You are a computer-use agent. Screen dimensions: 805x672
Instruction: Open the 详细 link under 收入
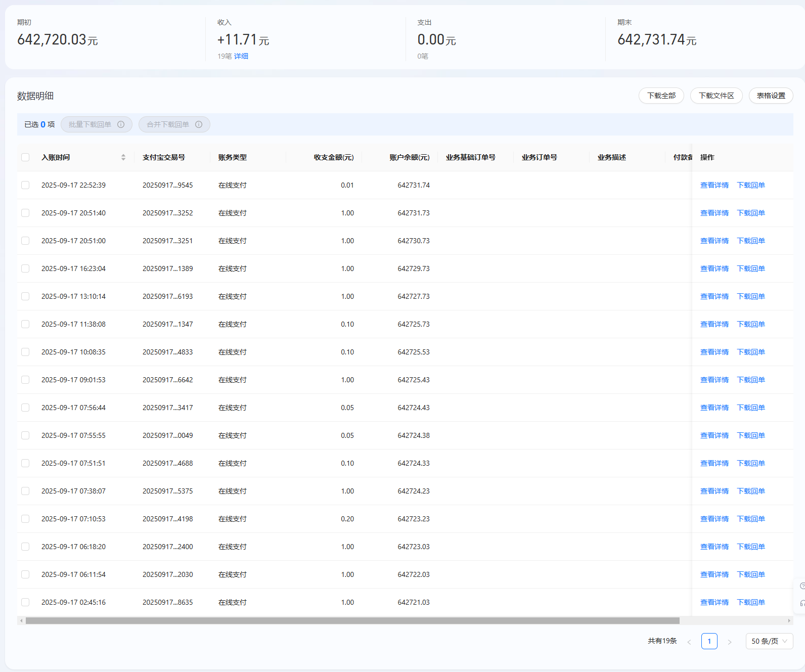coord(241,56)
